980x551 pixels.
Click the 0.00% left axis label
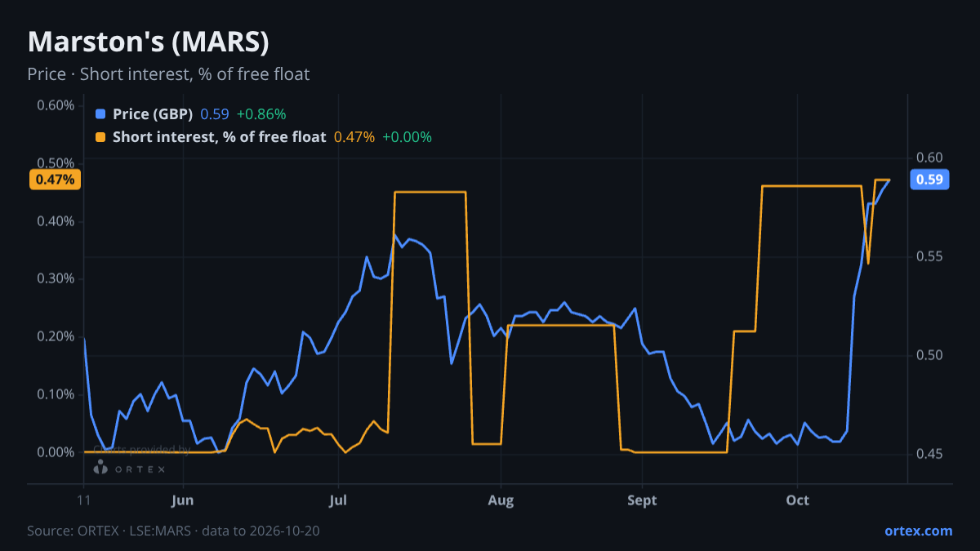[56, 453]
